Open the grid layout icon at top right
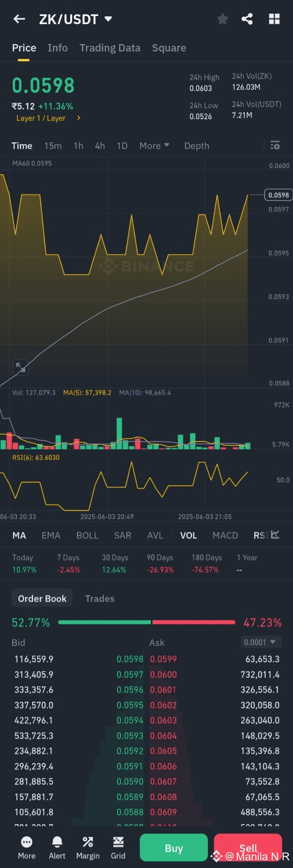The image size is (293, 868). point(274,19)
